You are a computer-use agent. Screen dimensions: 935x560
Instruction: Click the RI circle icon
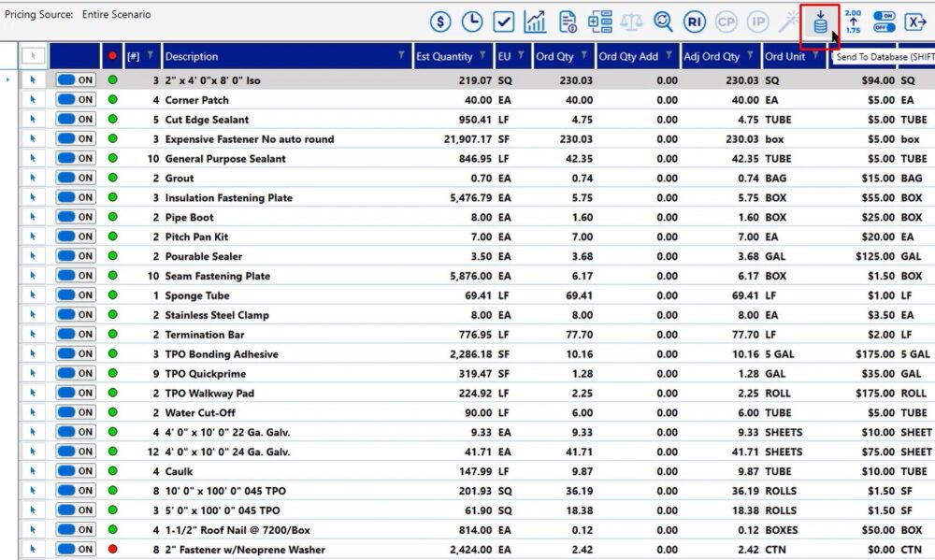point(694,22)
